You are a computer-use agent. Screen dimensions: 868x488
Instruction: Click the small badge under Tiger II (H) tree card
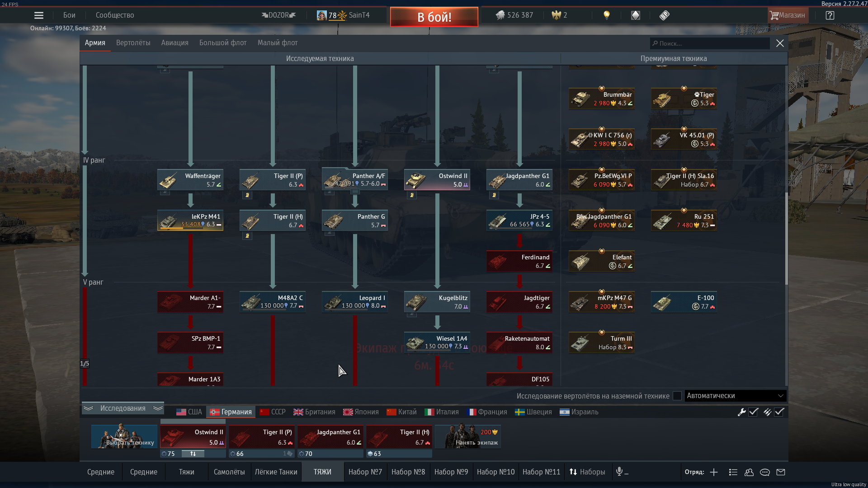pos(247,236)
